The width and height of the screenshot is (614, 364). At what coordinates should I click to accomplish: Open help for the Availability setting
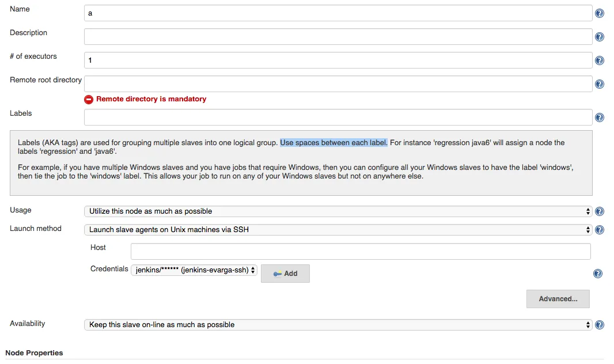tap(599, 325)
